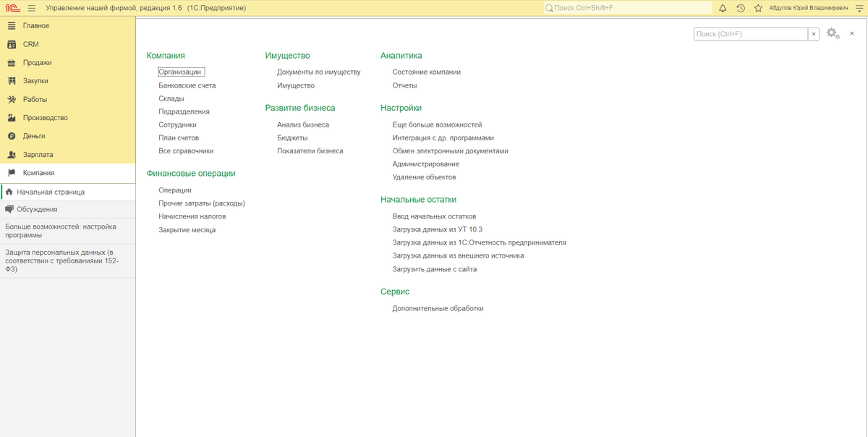Open favorites star icon
The width and height of the screenshot is (868, 437).
[758, 8]
